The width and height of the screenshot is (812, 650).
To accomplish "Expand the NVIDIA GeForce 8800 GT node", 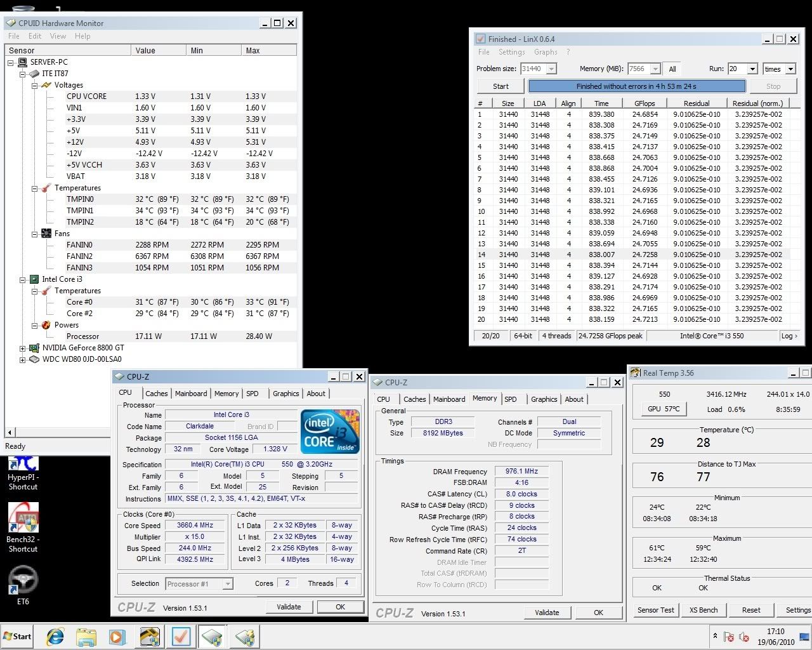I will 23,348.
